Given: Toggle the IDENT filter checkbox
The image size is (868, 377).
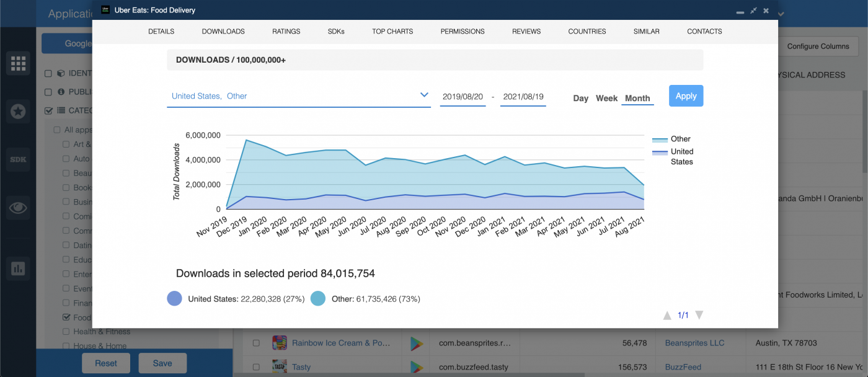Looking at the screenshot, I should [x=48, y=73].
